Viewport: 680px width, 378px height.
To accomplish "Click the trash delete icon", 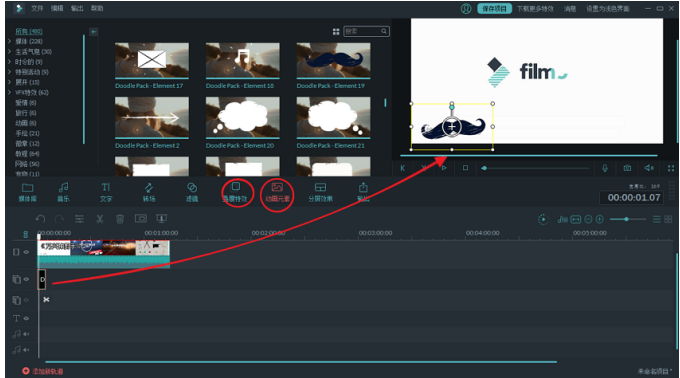I will click(120, 219).
